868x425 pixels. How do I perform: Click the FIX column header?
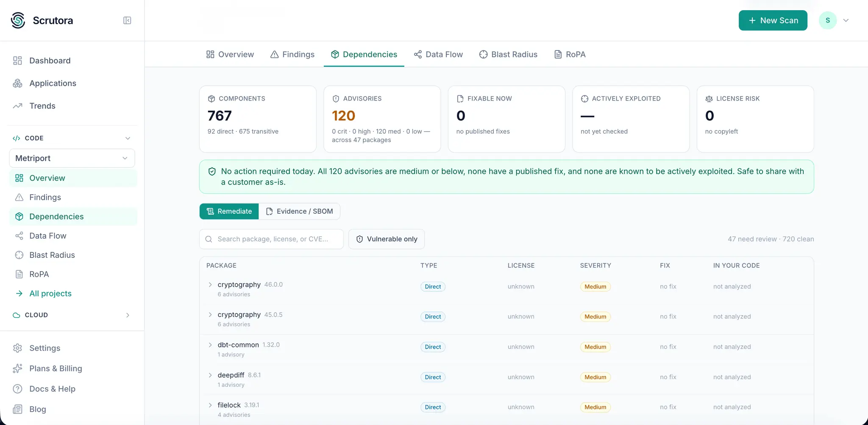665,266
